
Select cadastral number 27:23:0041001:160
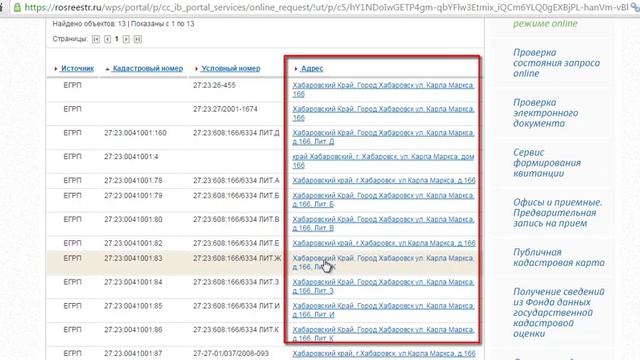pyautogui.click(x=135, y=133)
